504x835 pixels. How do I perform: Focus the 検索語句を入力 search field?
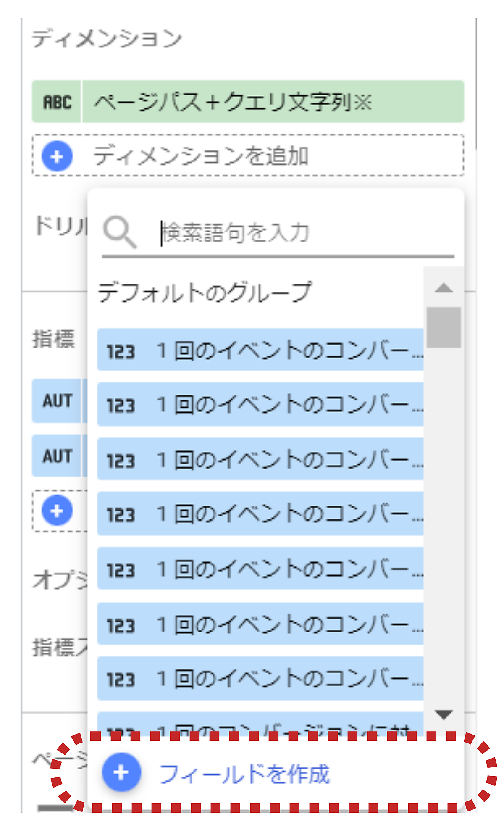point(302,233)
